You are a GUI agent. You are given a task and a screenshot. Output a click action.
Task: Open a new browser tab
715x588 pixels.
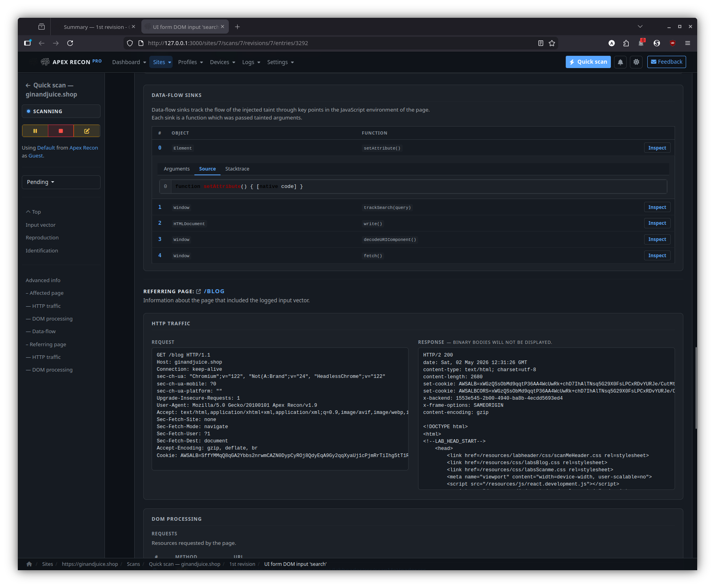point(237,27)
